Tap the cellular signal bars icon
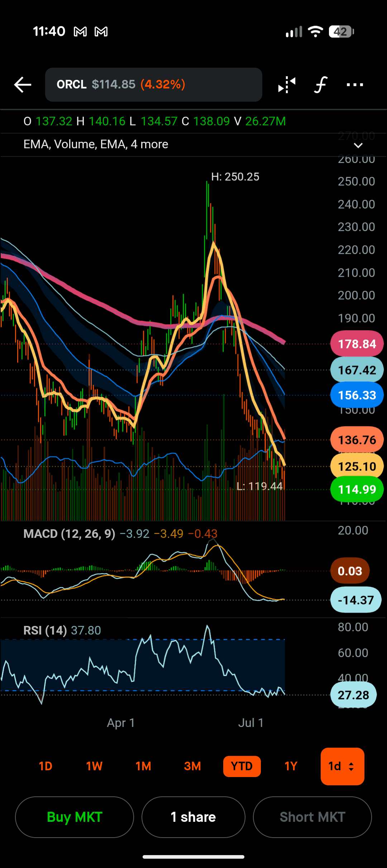 coord(294,32)
